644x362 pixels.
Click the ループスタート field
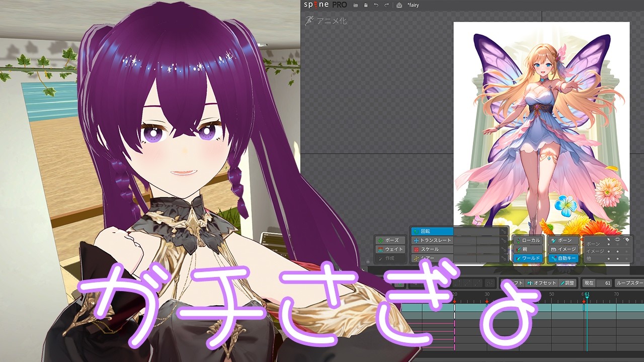point(630,283)
